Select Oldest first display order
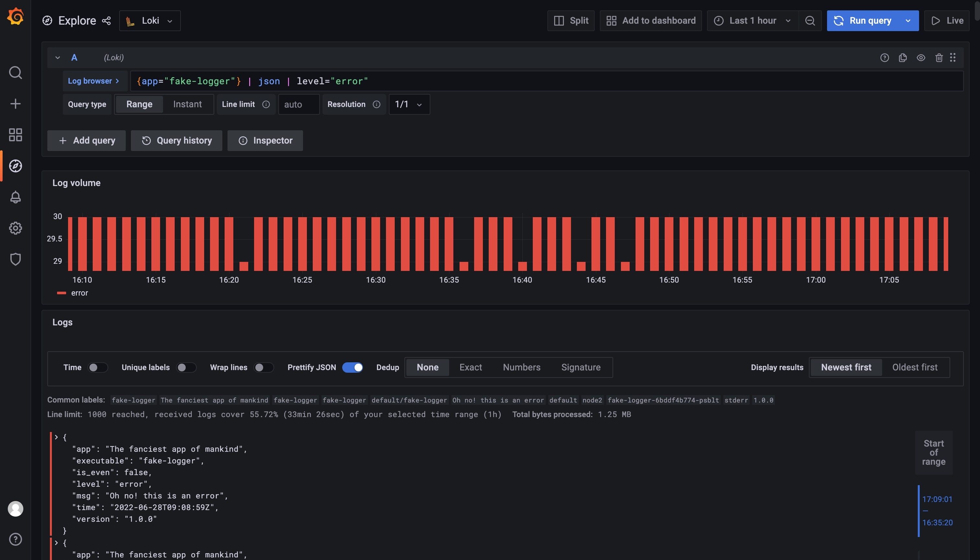This screenshot has height=560, width=980. 915,367
